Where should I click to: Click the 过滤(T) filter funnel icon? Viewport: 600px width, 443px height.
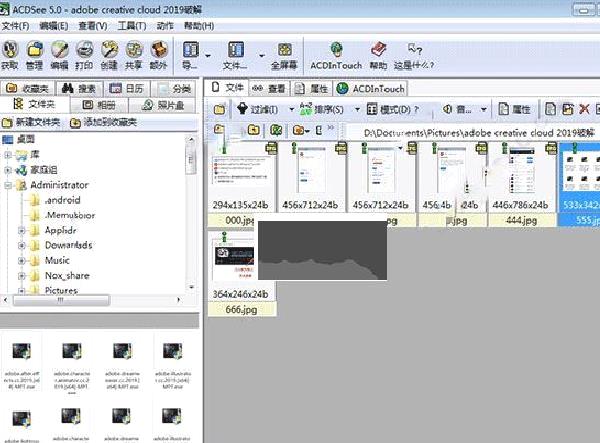243,109
